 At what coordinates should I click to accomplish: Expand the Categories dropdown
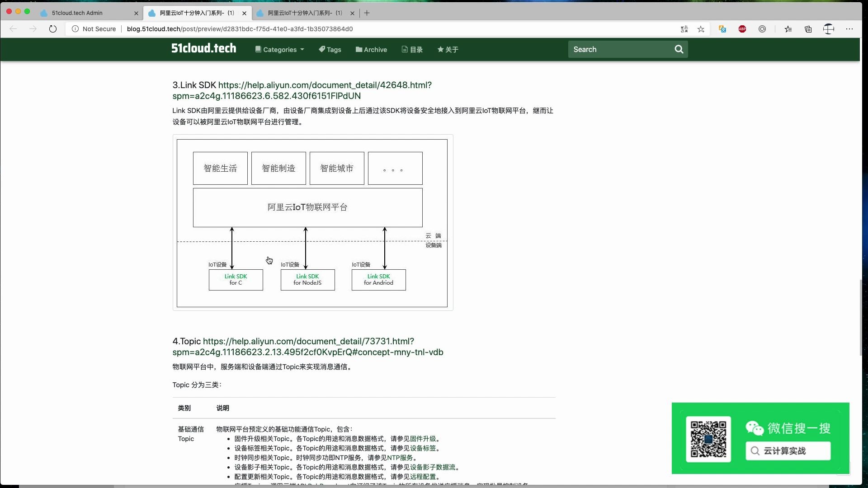click(279, 49)
